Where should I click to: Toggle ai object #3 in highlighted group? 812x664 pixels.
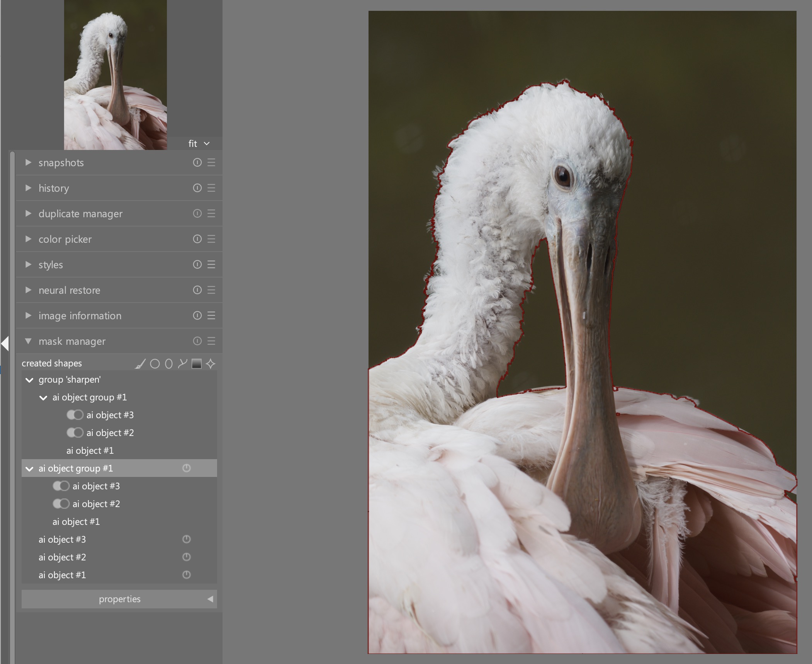click(61, 486)
